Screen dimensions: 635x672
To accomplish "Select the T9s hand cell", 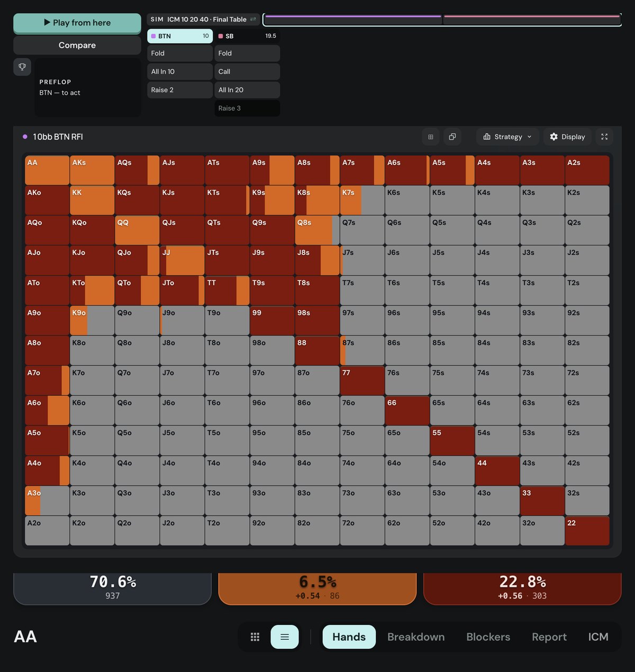I will 272,290.
